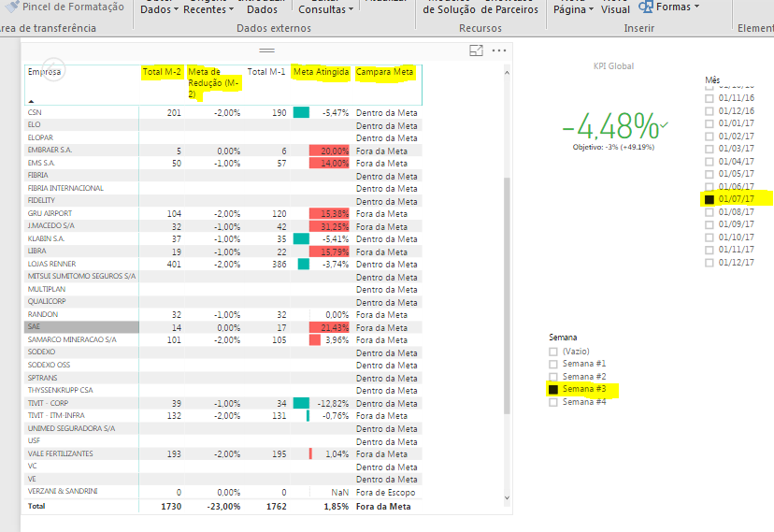This screenshot has width=774, height=532.
Task: Toggle sort arrow under Empresa header
Action: click(31, 101)
